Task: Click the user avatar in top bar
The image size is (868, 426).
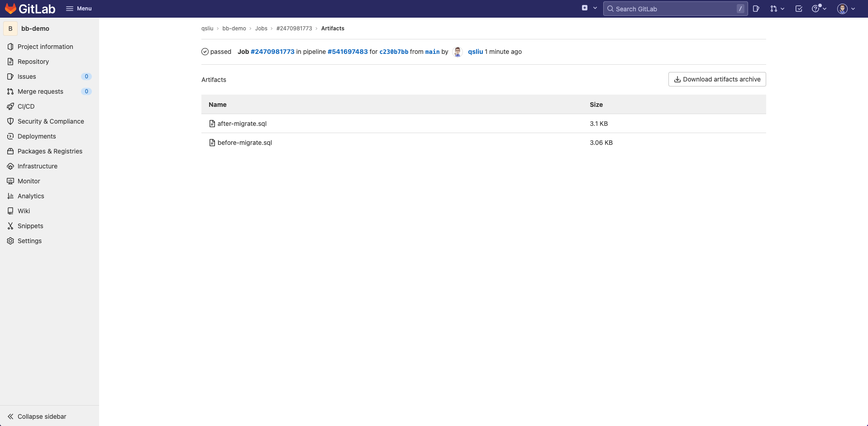Action: (842, 9)
